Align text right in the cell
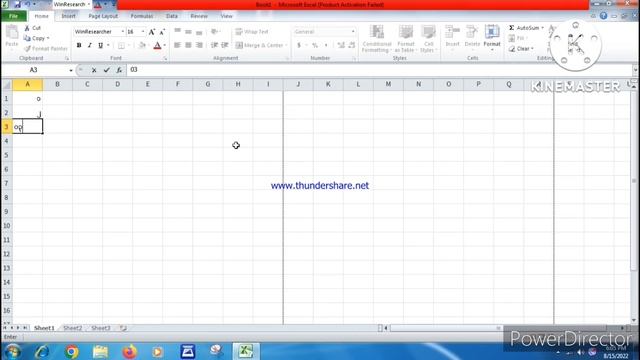The height and width of the screenshot is (360, 640). (x=199, y=45)
